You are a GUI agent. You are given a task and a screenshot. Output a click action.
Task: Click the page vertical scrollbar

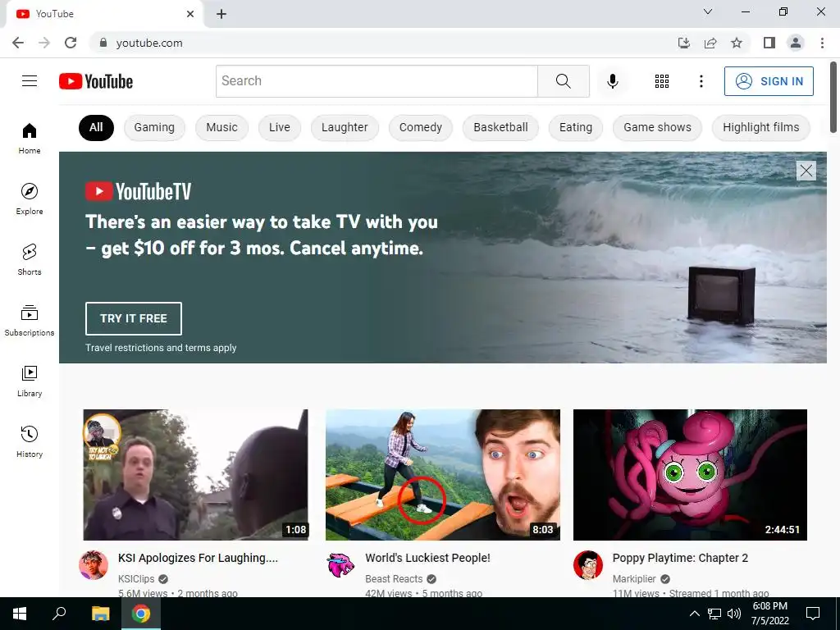click(833, 98)
